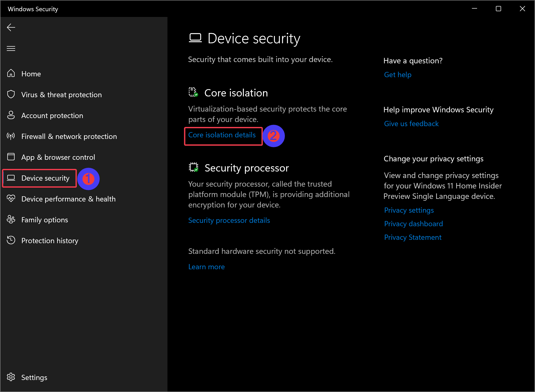Click the Family options people icon

[11, 219]
